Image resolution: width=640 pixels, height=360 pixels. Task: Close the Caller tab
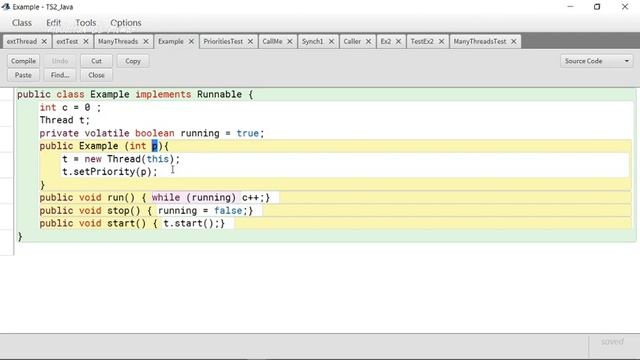click(x=368, y=42)
